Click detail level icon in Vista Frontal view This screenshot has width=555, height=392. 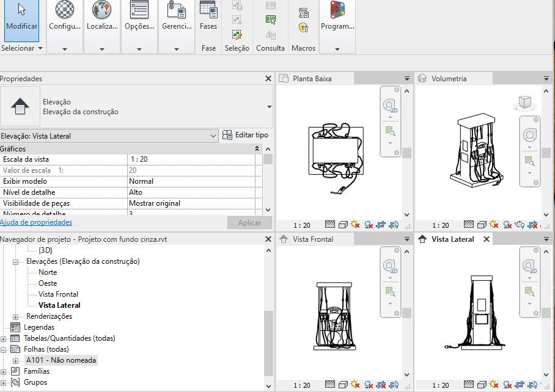[x=330, y=385]
